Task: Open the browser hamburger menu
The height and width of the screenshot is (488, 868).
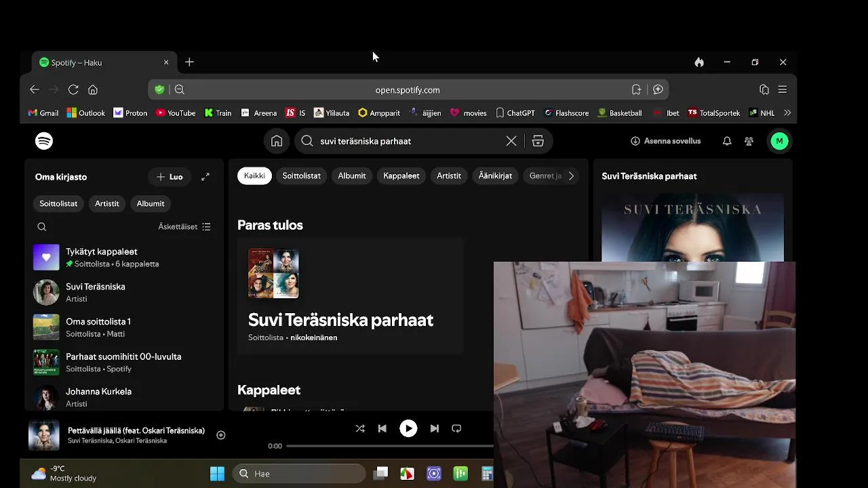Action: pyautogui.click(x=783, y=89)
